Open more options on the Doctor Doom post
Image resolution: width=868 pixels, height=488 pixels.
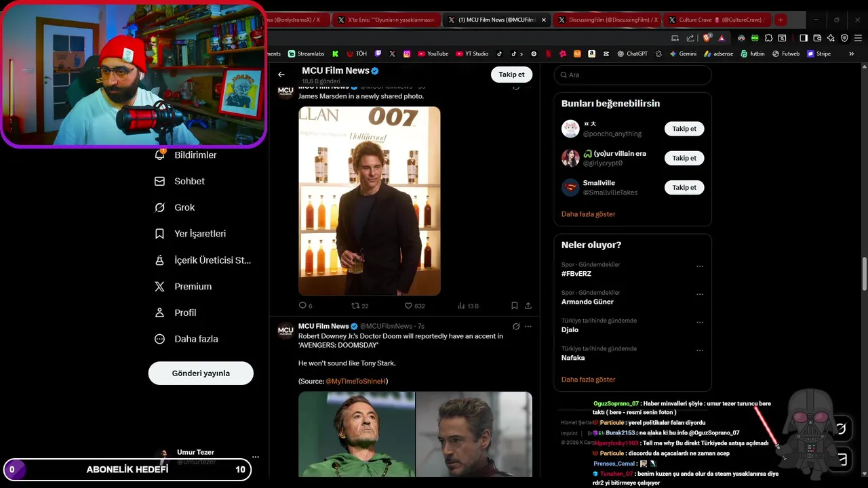528,326
